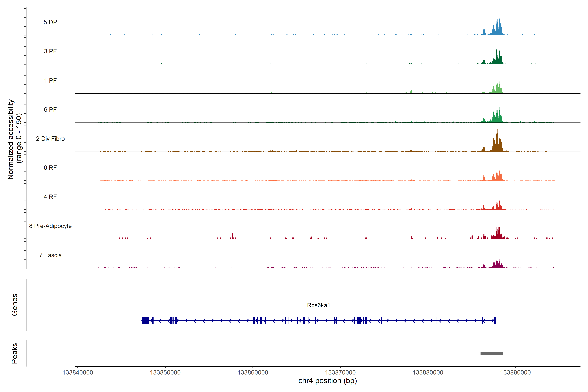
Task: Click the 133870000 x-axis tick label
Action: [x=340, y=372]
